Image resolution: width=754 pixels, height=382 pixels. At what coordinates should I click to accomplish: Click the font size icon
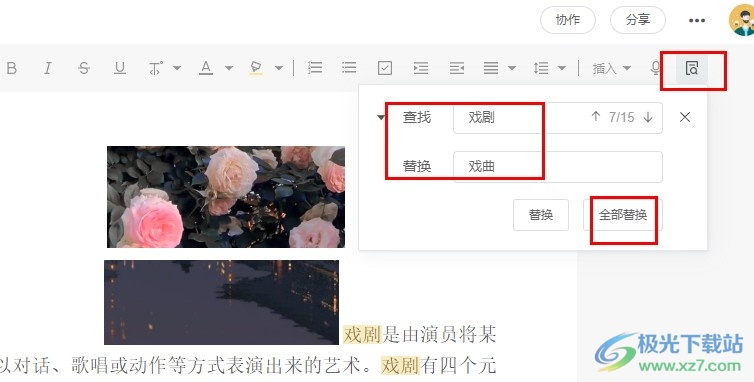click(155, 68)
